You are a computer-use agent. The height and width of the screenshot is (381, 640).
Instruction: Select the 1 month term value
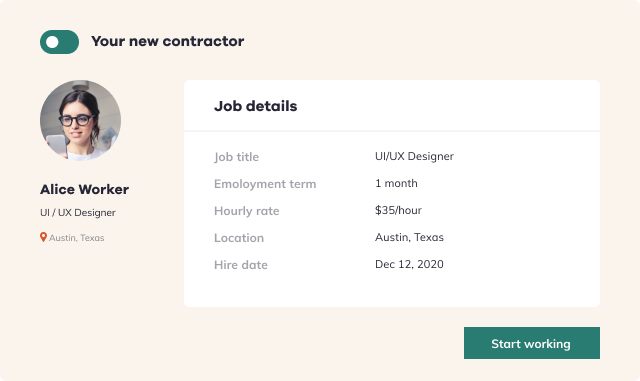pyautogui.click(x=396, y=183)
